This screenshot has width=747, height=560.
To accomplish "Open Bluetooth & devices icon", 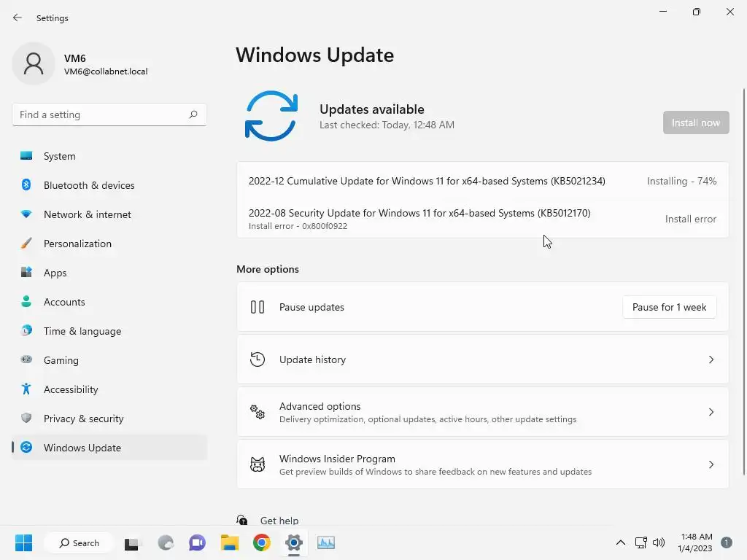I will 26,184.
